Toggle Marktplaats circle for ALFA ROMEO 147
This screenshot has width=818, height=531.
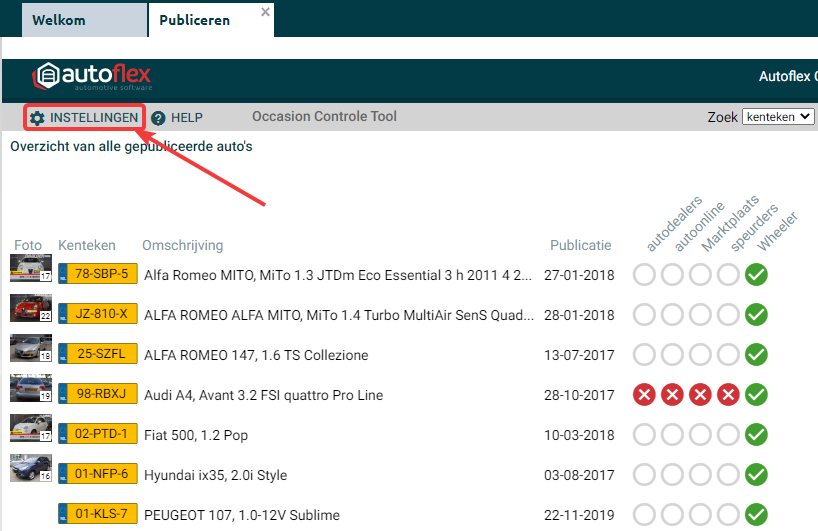click(x=701, y=355)
